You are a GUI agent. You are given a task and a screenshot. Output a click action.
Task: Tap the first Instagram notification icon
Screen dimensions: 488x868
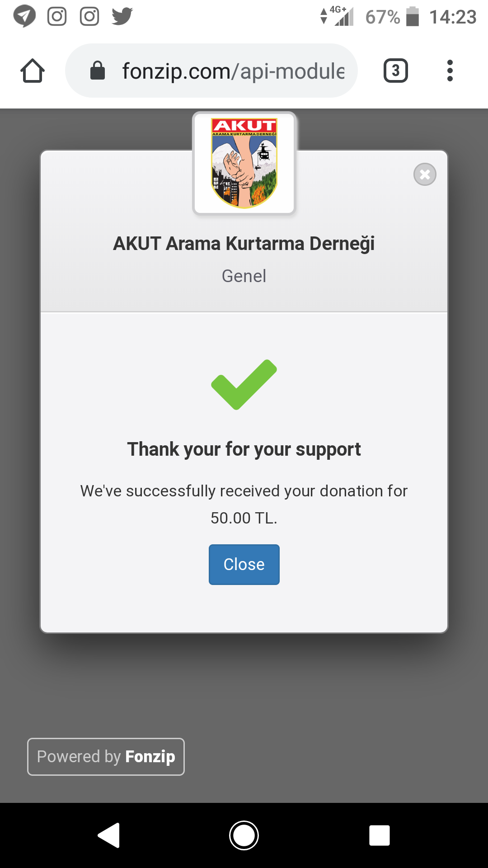57,17
